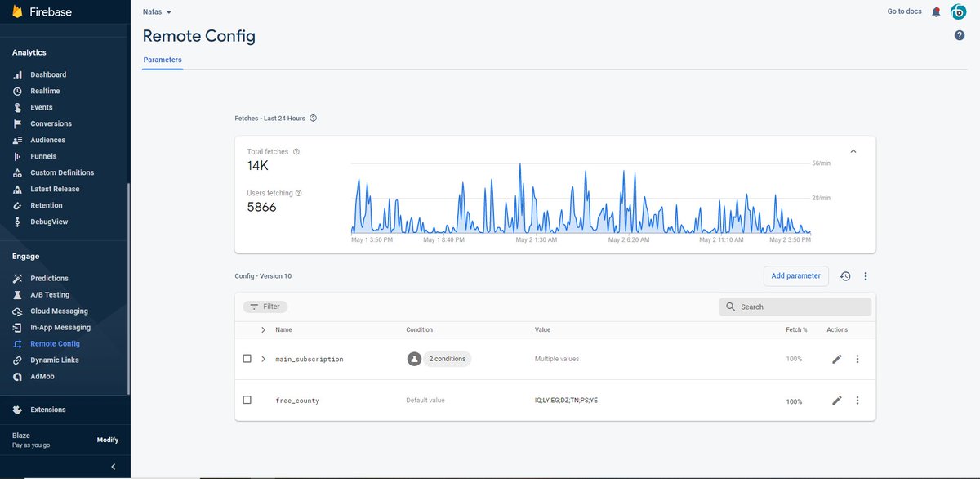The height and width of the screenshot is (479, 980).
Task: Click Modify for Blaze plan
Action: coord(108,440)
